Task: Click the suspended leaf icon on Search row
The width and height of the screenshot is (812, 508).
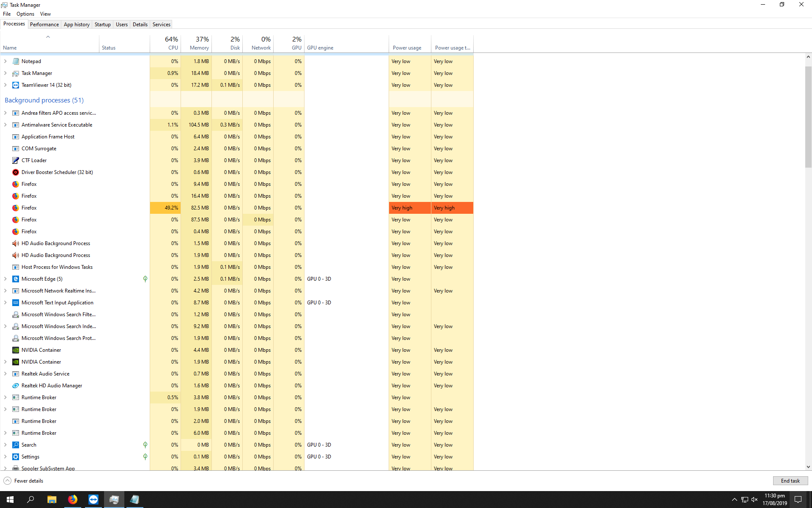Action: (x=145, y=445)
